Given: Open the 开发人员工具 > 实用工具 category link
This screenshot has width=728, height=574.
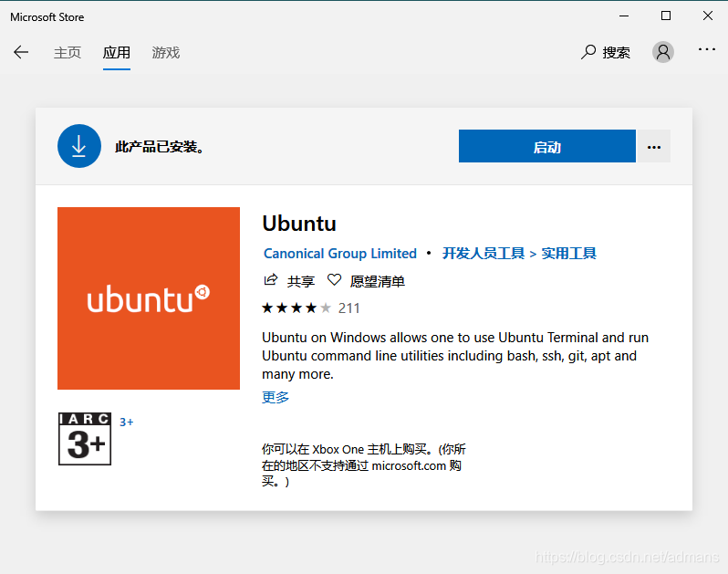Looking at the screenshot, I should click(519, 254).
